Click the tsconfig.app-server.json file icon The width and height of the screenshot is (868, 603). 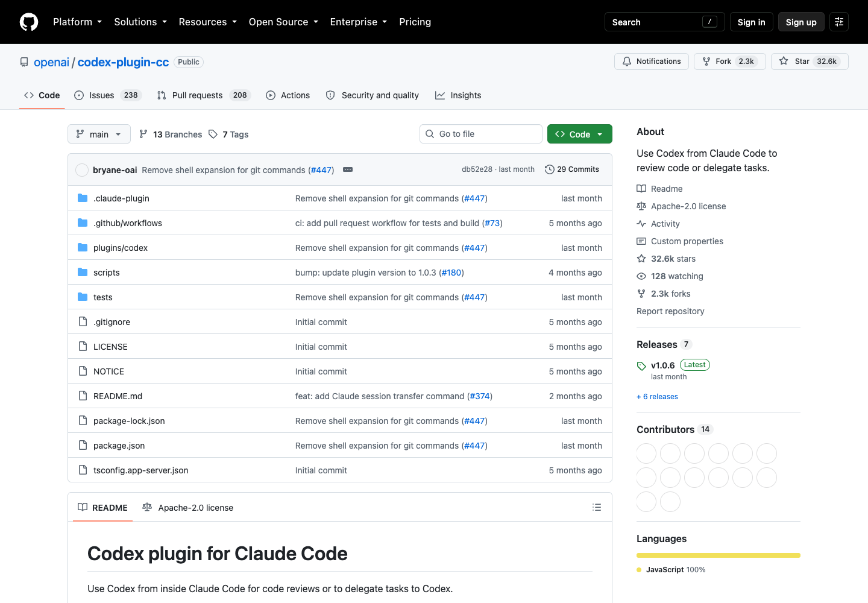(83, 470)
